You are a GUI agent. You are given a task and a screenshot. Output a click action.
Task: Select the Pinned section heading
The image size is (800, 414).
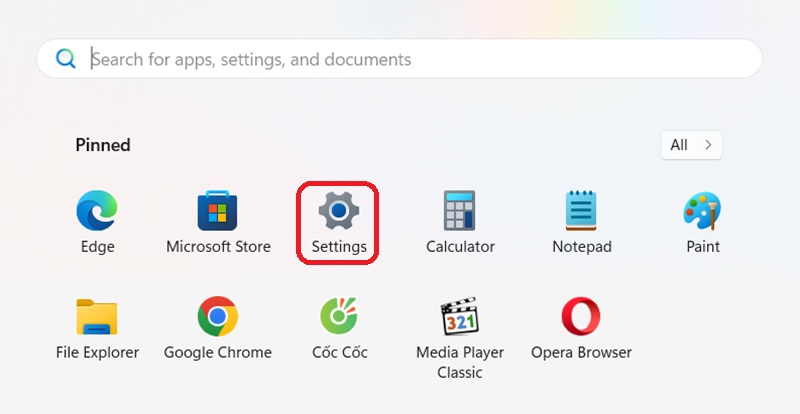point(103,145)
